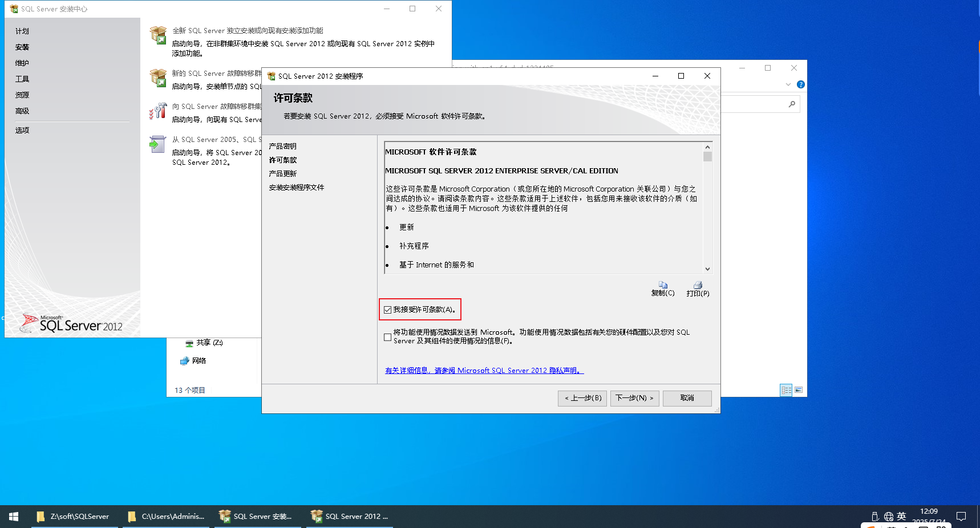Switch Explorer to large icons view

pyautogui.click(x=799, y=390)
